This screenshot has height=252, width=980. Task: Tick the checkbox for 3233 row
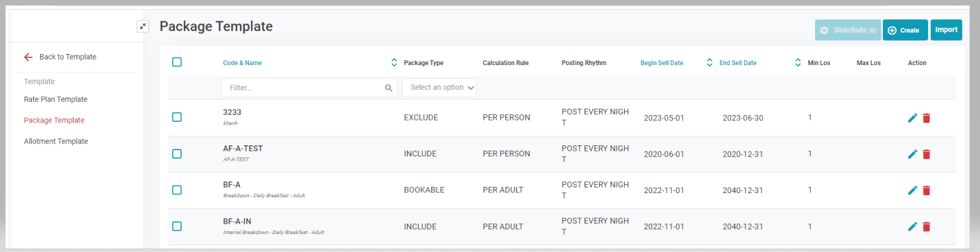[177, 118]
